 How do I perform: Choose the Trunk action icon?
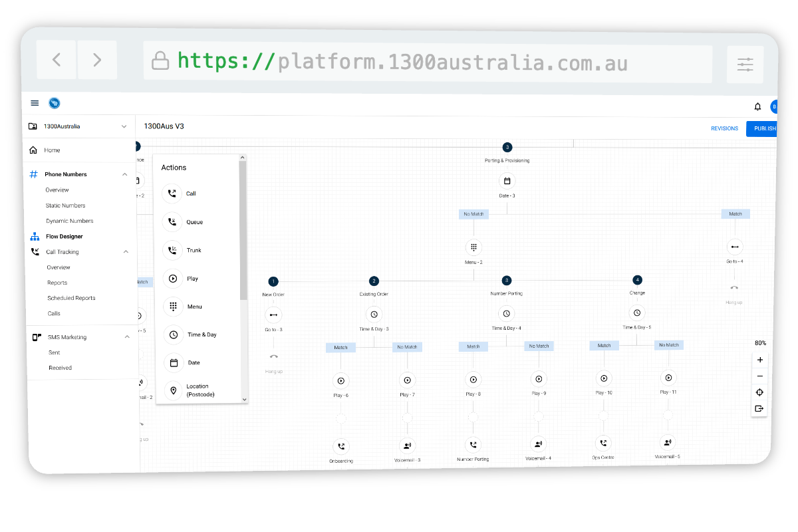[172, 250]
